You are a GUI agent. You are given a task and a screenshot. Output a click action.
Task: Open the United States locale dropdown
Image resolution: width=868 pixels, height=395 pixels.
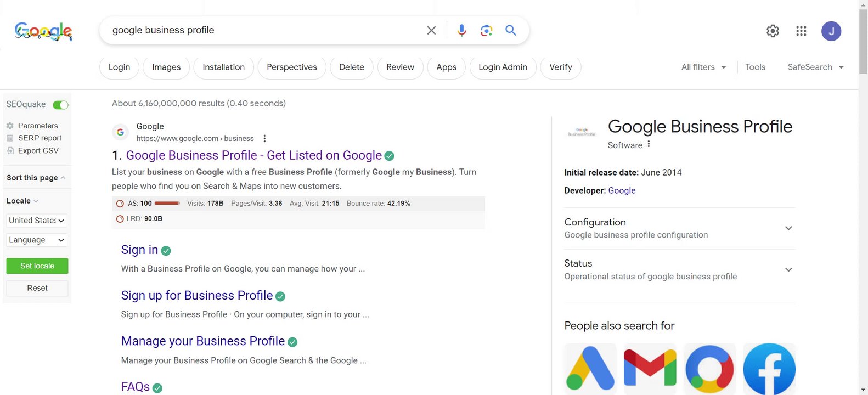(37, 221)
